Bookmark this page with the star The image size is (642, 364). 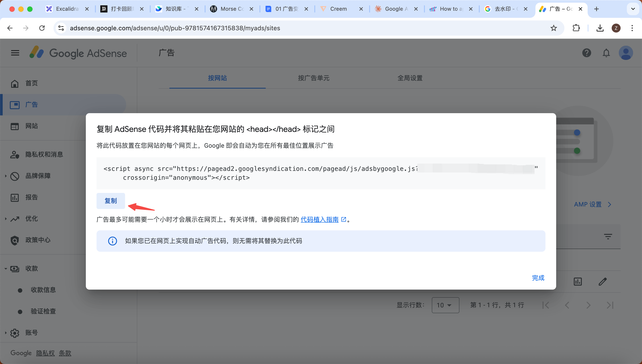(554, 28)
